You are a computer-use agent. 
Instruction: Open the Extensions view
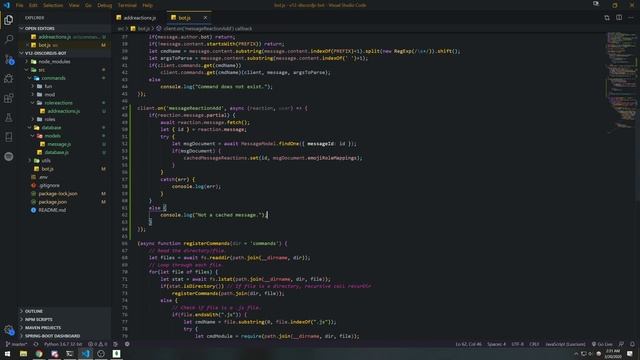pyautogui.click(x=9, y=98)
